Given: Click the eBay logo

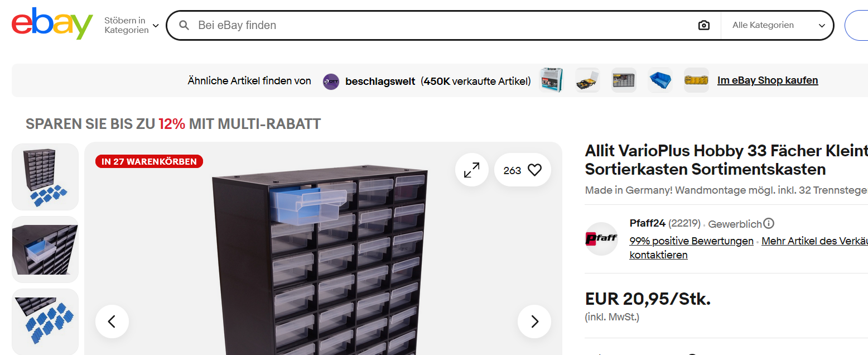Looking at the screenshot, I should tap(52, 24).
